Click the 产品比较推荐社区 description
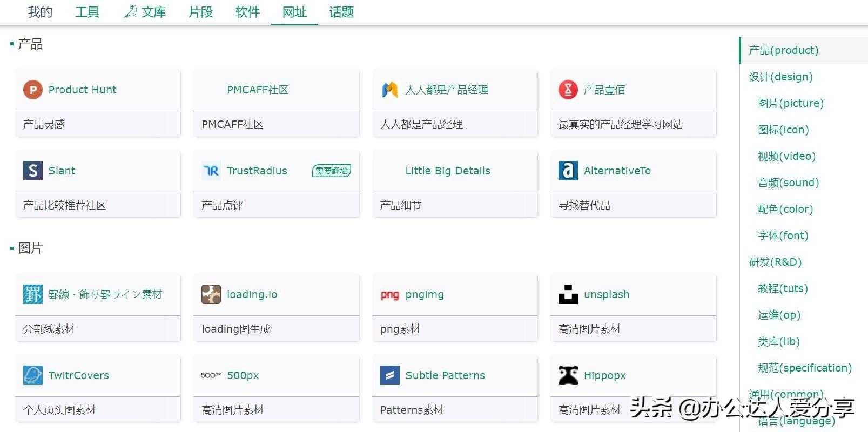The height and width of the screenshot is (432, 868). pos(64,205)
